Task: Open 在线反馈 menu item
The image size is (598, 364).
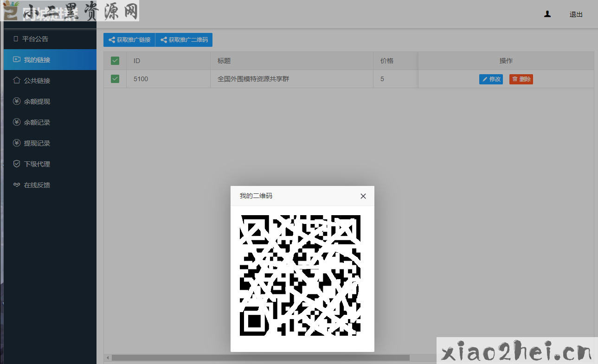Action: (50, 185)
